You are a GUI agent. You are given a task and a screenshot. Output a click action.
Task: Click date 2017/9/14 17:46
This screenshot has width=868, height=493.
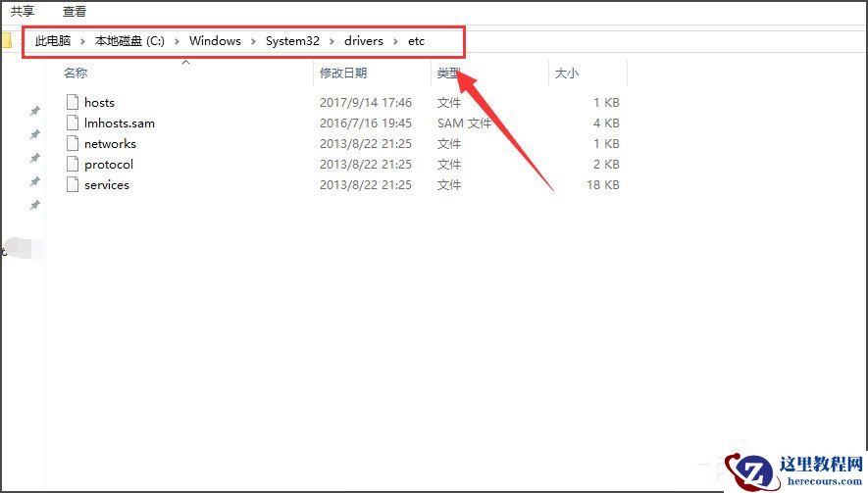tap(366, 102)
